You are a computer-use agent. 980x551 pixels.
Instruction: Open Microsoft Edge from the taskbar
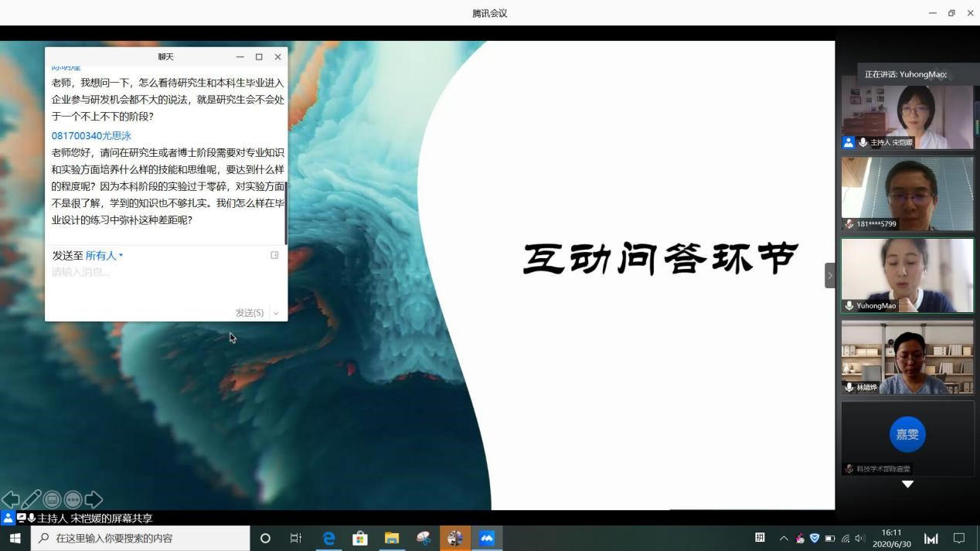[x=328, y=538]
